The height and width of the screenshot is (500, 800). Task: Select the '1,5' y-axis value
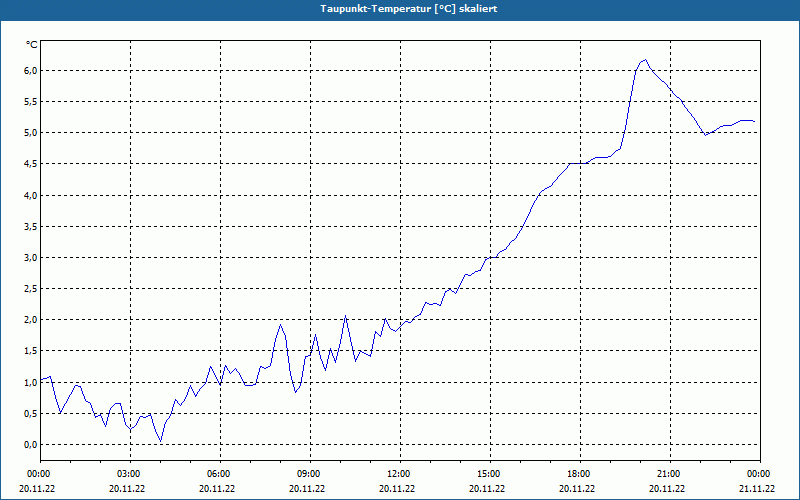(31, 351)
